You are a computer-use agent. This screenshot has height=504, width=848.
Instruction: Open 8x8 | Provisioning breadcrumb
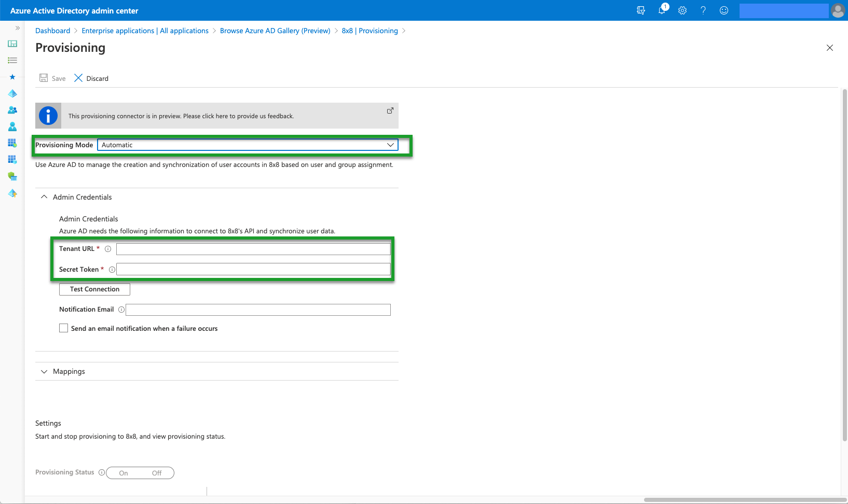click(370, 31)
